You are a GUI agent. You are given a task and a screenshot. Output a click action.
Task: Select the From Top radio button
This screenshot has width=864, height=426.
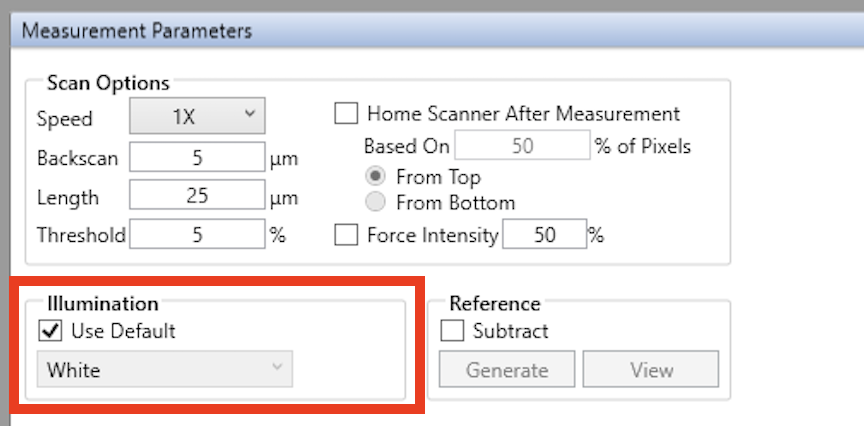point(376,177)
